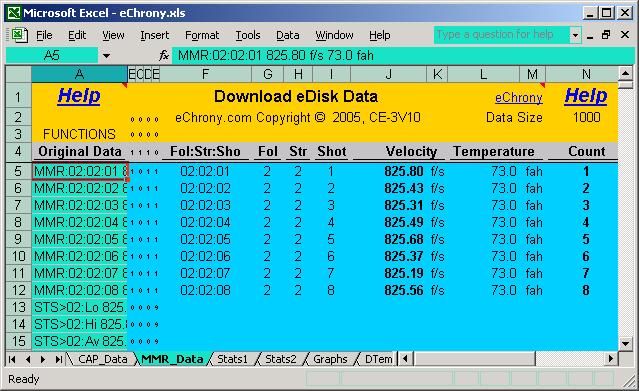
Task: Click the Type a question for help box
Action: tap(502, 35)
